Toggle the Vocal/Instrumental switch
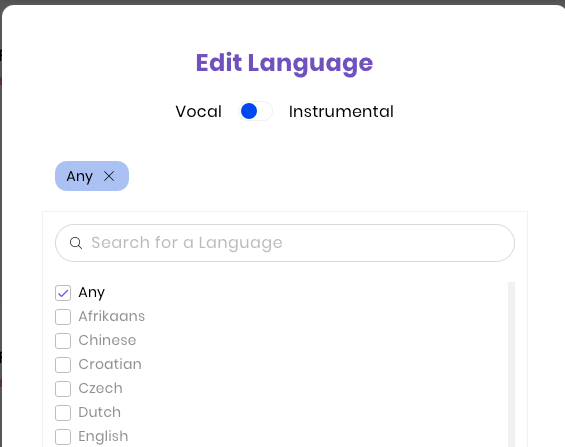 click(x=255, y=111)
